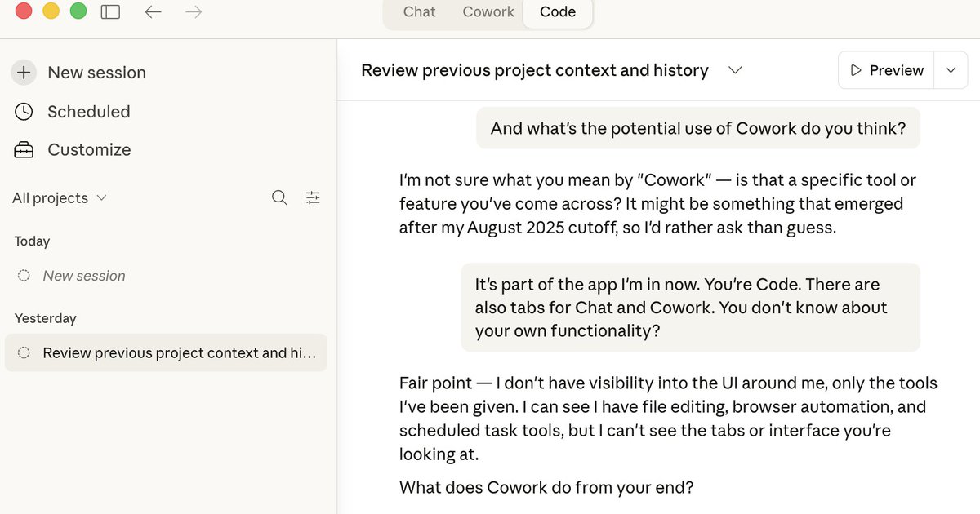The width and height of the screenshot is (980, 514).
Task: Search sessions with the magnifier icon
Action: (x=279, y=197)
